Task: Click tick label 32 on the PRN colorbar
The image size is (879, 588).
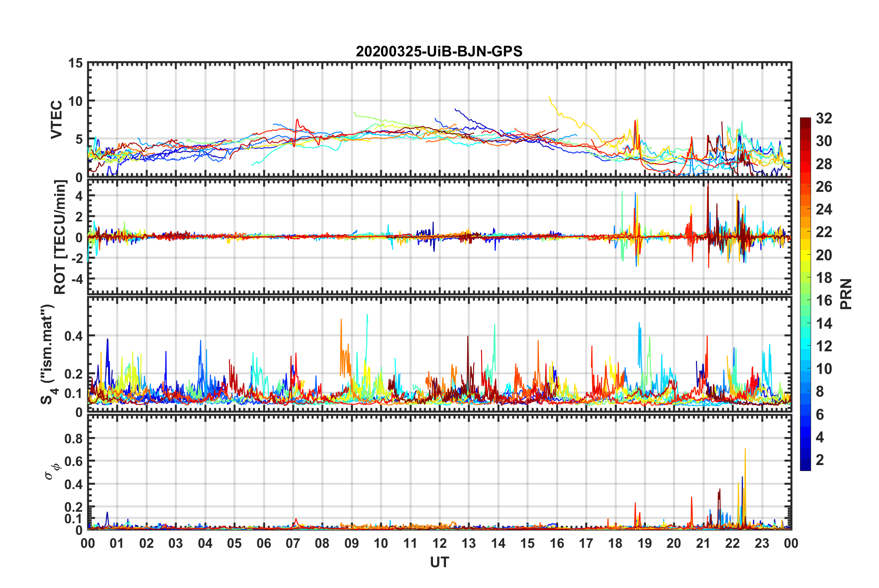Action: point(824,118)
